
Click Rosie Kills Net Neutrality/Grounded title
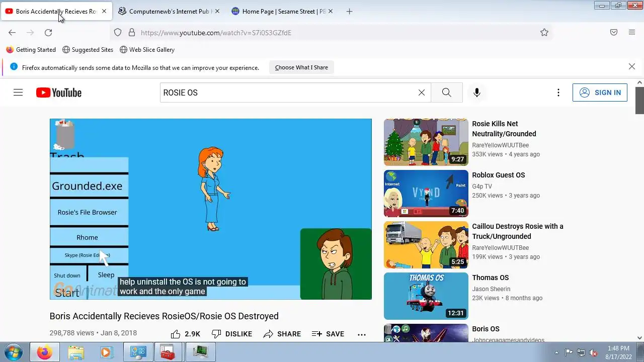504,129
